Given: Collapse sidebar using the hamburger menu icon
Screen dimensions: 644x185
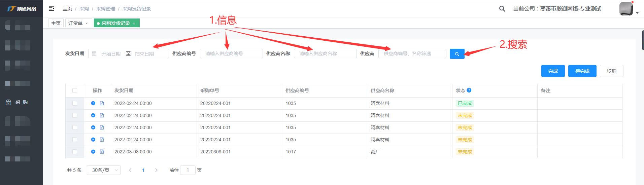Looking at the screenshot, I should tap(52, 8).
